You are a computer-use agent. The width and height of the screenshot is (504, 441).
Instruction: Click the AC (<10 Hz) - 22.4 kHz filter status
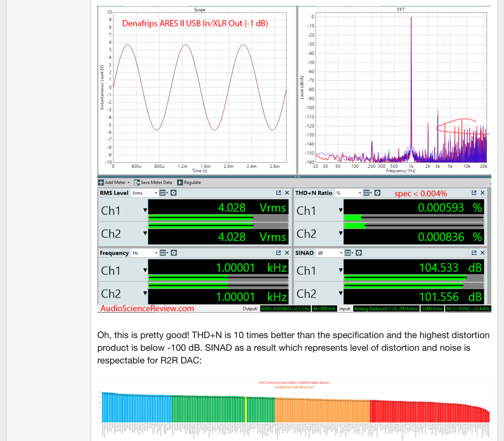pyautogui.click(x=468, y=309)
